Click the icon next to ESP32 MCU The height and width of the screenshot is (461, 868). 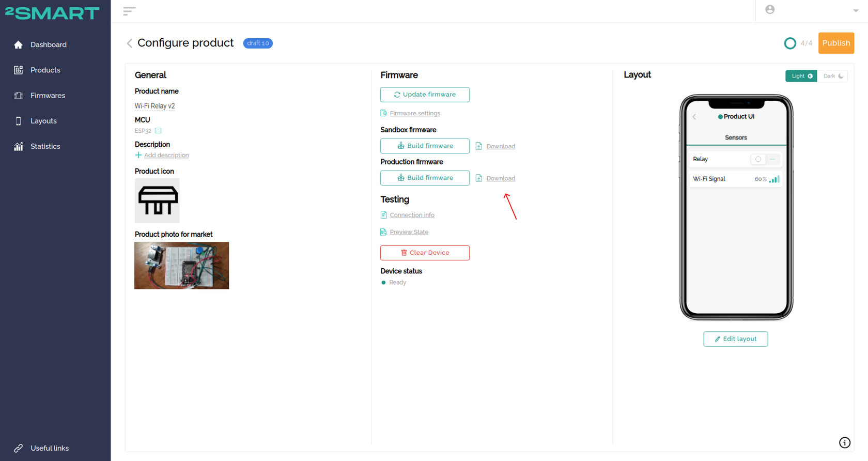click(158, 131)
